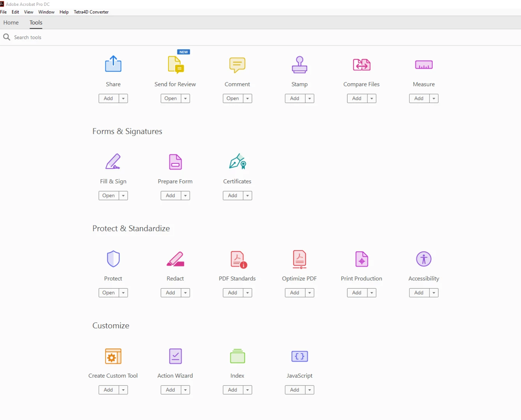521x420 pixels.
Task: Click Open under Protect
Action: [x=109, y=293]
